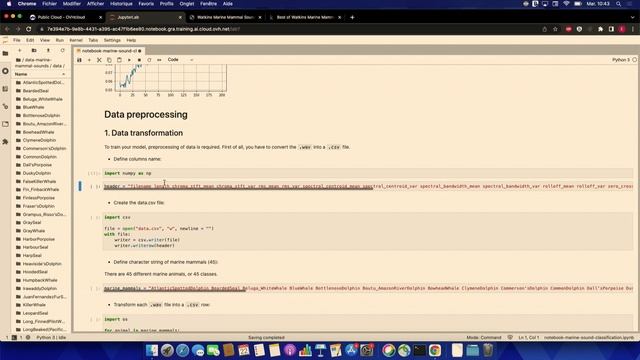This screenshot has height=360, width=640.
Task: Reload the page in Chrome
Action: coord(29,29)
